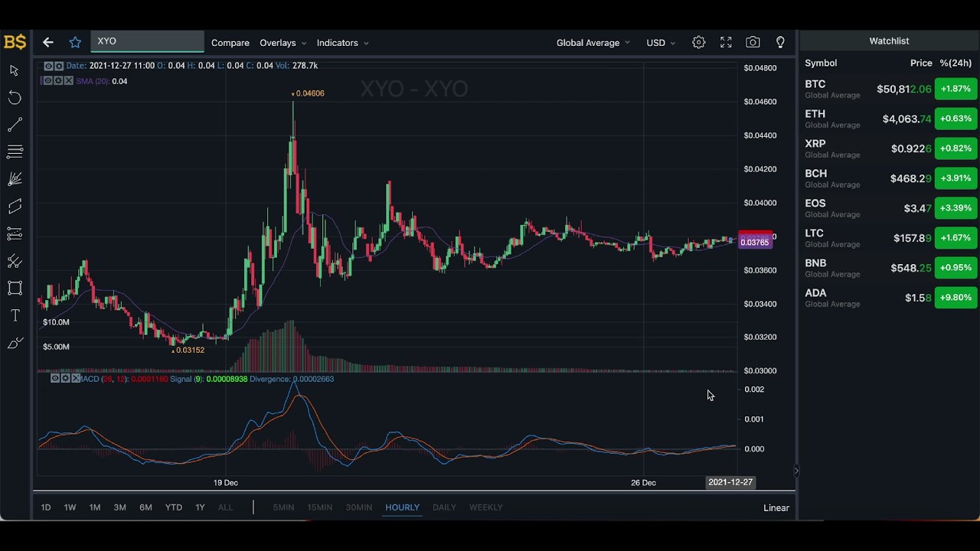Screen dimensions: 980x551
Task: Open the Indicators dropdown
Action: point(342,43)
